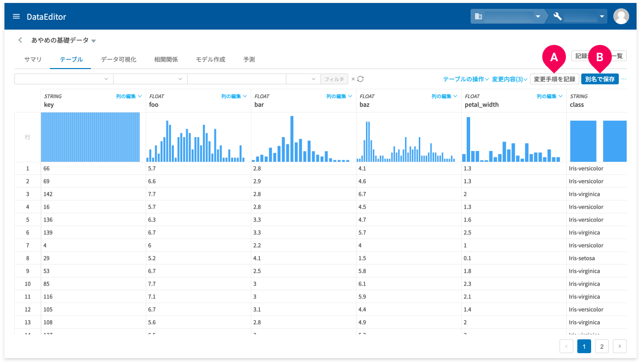Open the モデル作成 tab

(x=210, y=59)
